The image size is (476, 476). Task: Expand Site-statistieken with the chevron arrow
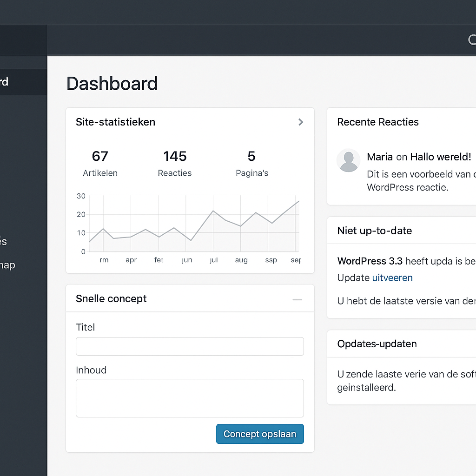(301, 122)
